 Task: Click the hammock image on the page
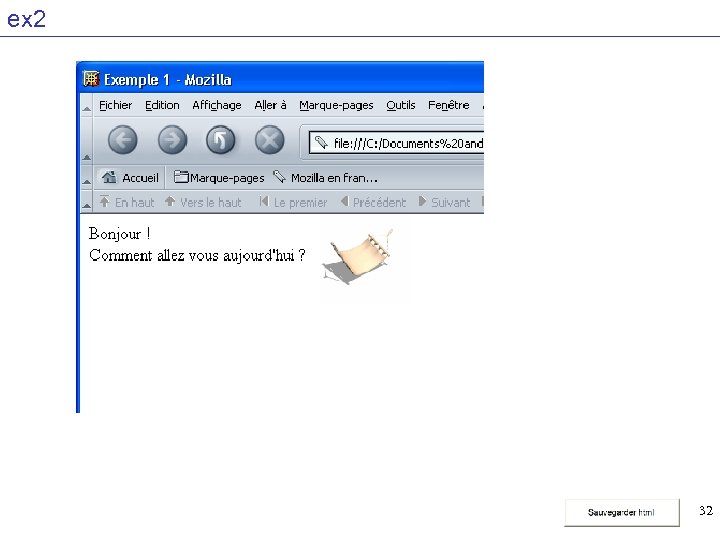pos(360,259)
